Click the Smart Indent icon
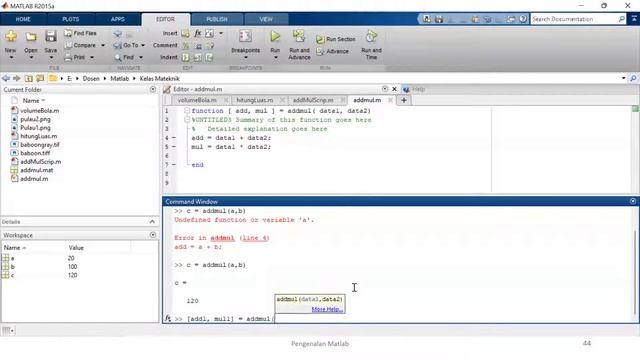640x360 pixels. click(x=185, y=58)
